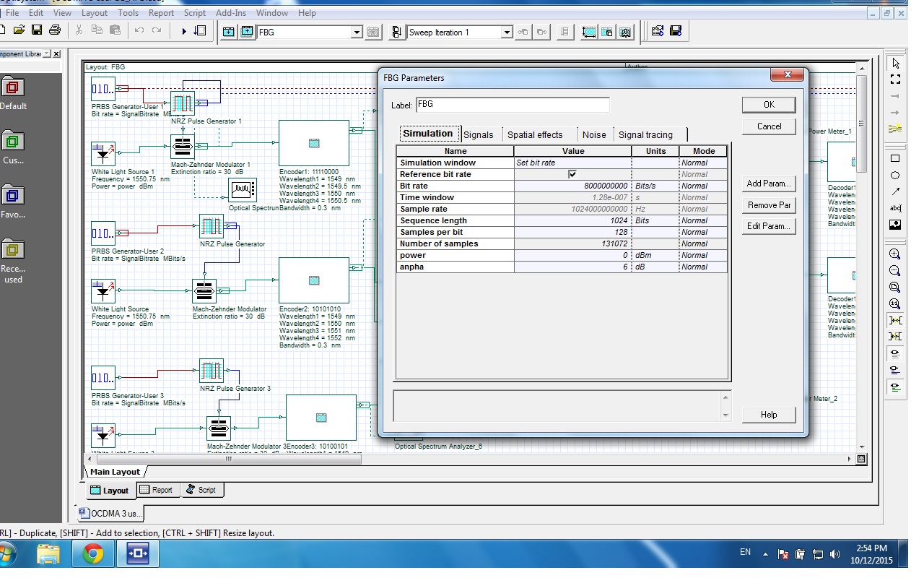This screenshot has width=924, height=578.
Task: Click the OK button
Action: (x=769, y=105)
